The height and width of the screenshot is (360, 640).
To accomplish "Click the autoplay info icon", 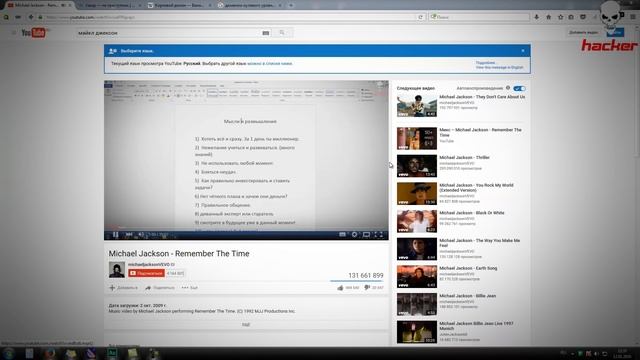I will (x=508, y=88).
